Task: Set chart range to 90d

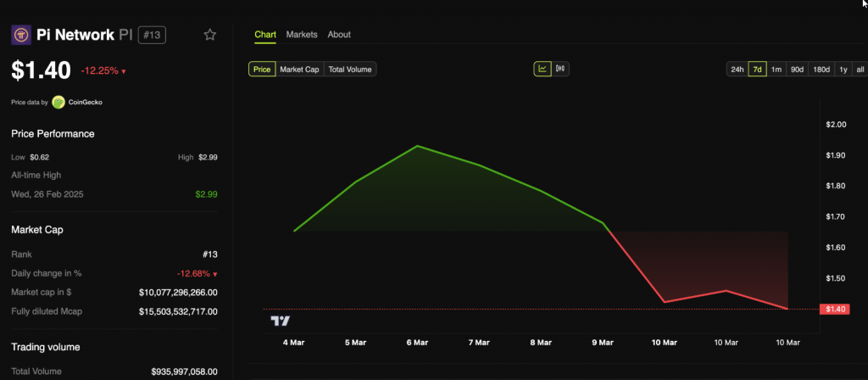Action: coord(797,70)
